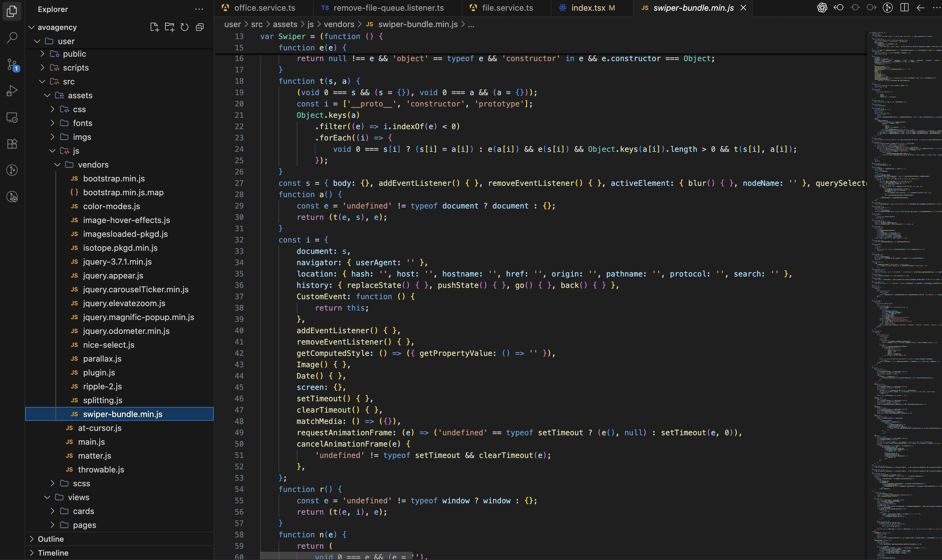Click 'user' in the breadcrumb path

(233, 25)
